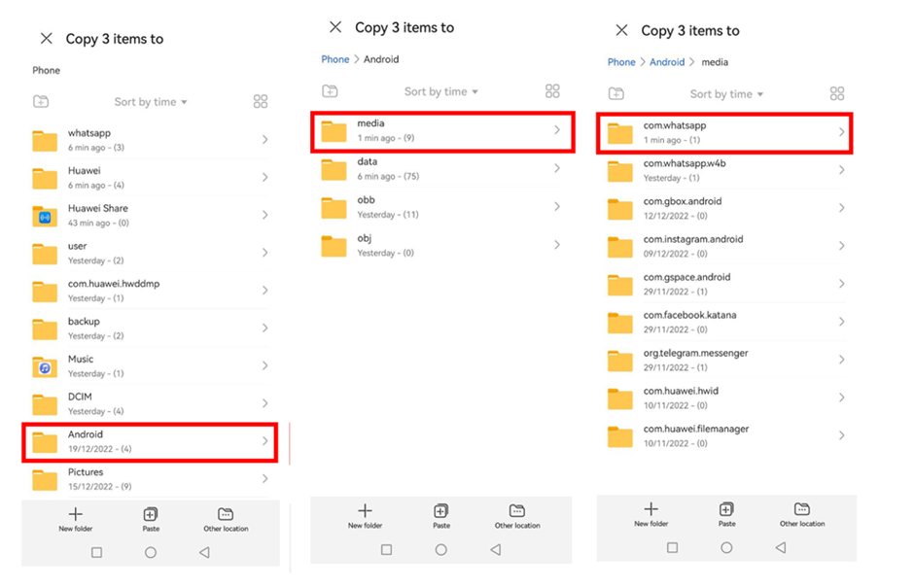Open the Pictures folder
The height and width of the screenshot is (588, 914).
(x=151, y=478)
